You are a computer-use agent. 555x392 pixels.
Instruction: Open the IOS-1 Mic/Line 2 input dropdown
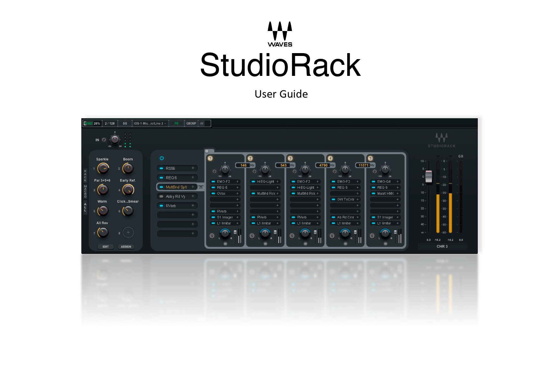(150, 124)
